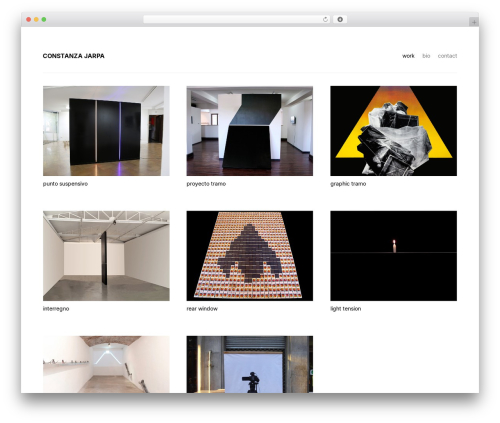Click the interregno caption link

56,309
